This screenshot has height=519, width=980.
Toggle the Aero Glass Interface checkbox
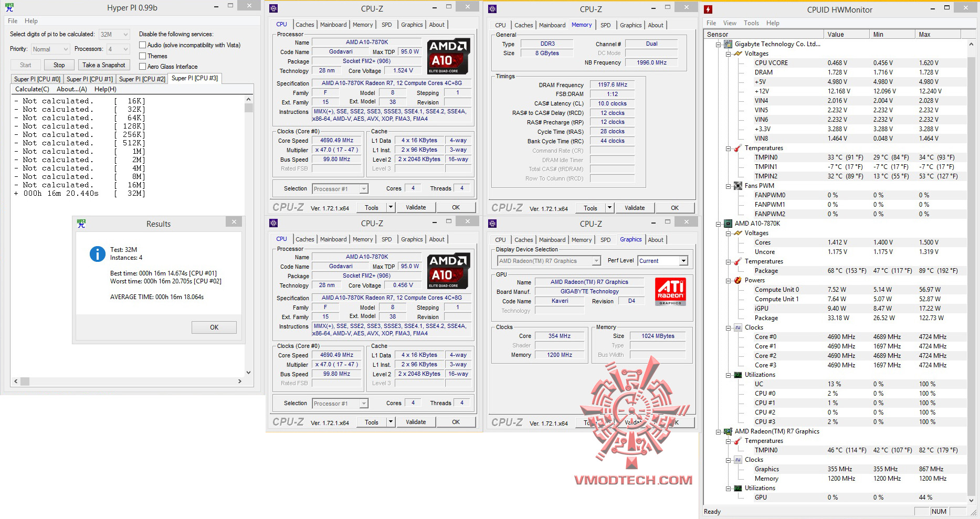(x=142, y=66)
